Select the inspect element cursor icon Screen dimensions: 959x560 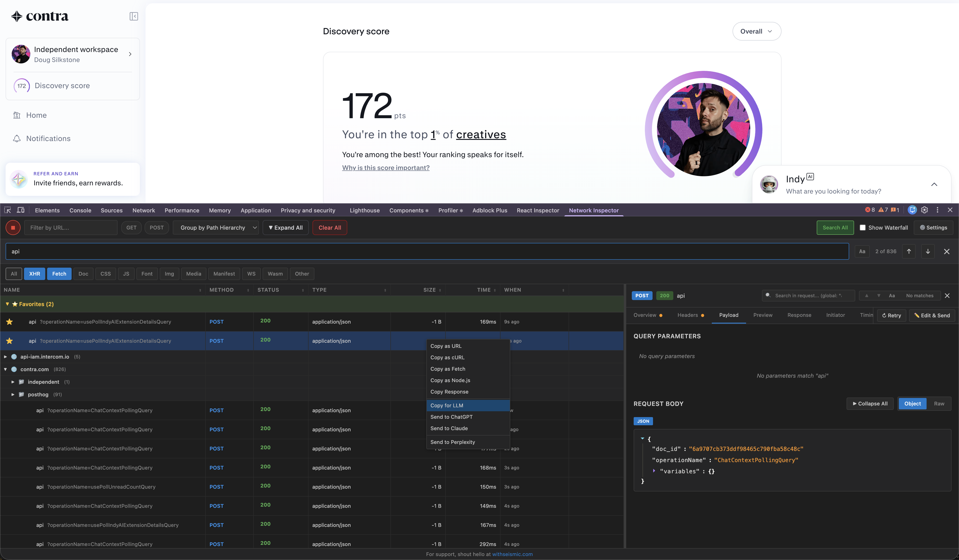pos(7,210)
